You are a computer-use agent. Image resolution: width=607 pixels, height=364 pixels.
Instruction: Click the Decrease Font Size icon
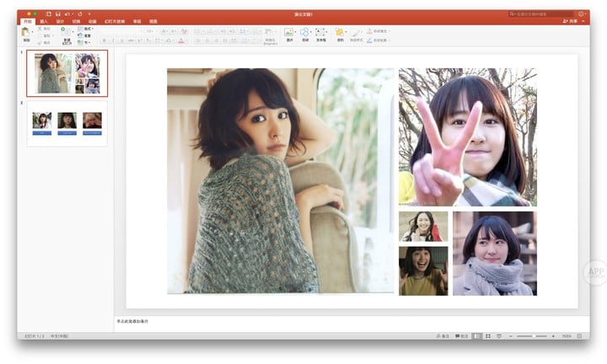click(174, 31)
